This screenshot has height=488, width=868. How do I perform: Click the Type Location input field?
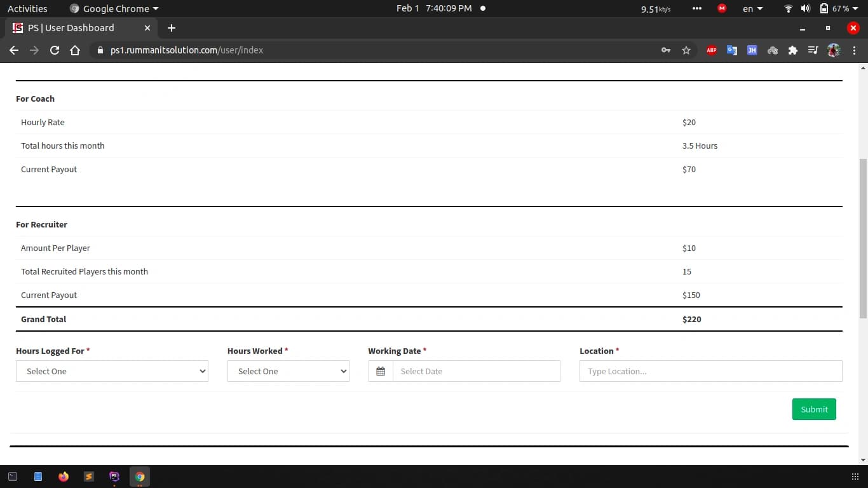point(711,371)
